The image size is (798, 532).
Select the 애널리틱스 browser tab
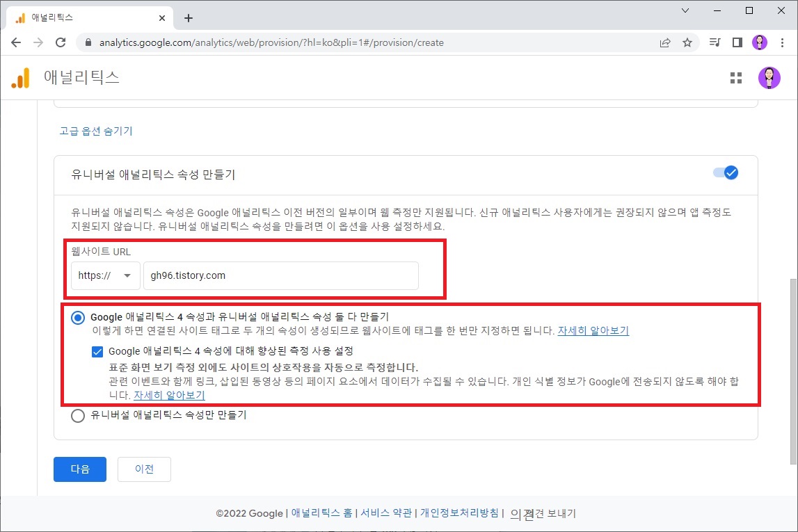point(90,18)
